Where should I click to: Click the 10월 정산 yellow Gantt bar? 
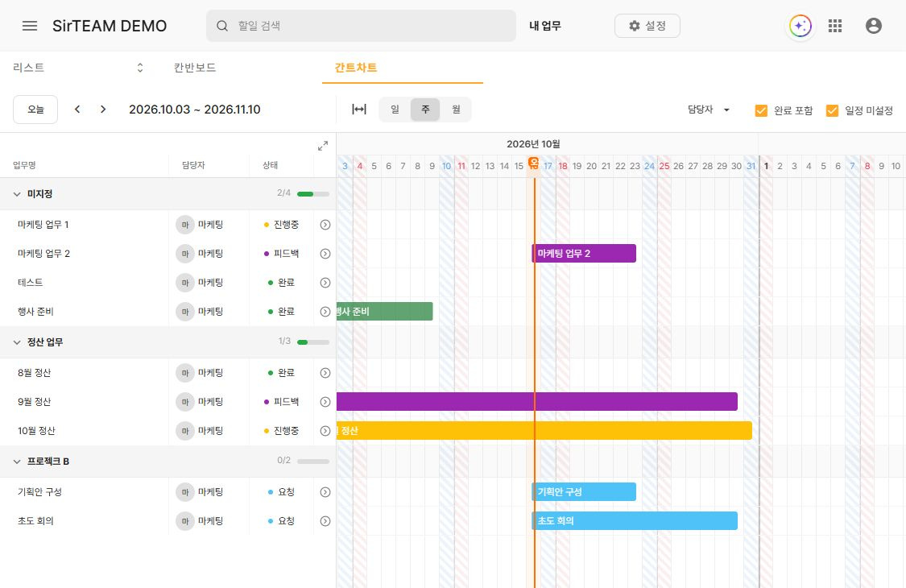click(x=544, y=430)
